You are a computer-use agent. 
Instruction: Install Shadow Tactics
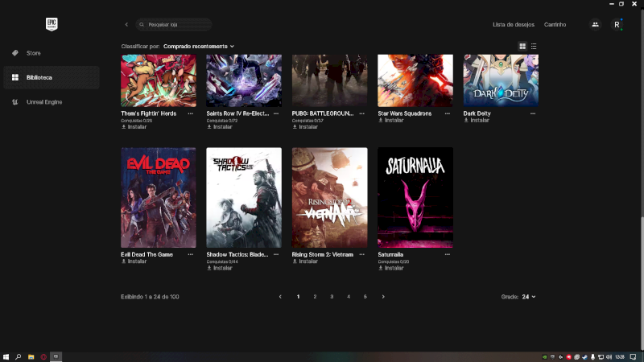pos(219,268)
